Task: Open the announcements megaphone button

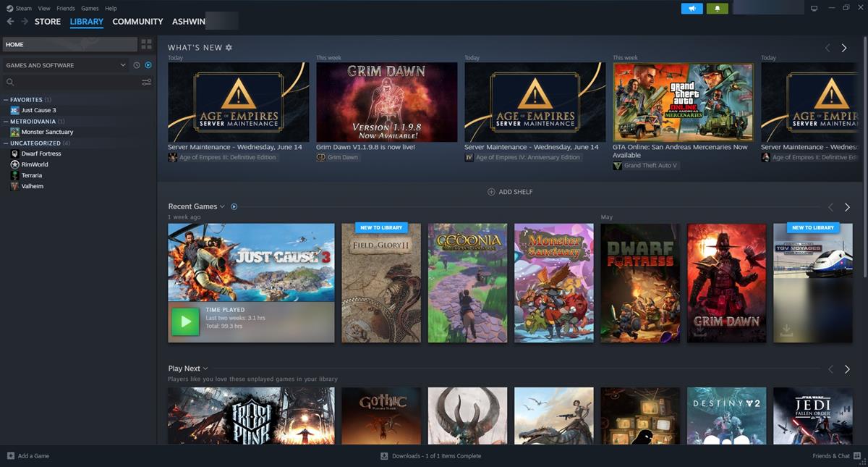Action: tap(692, 8)
